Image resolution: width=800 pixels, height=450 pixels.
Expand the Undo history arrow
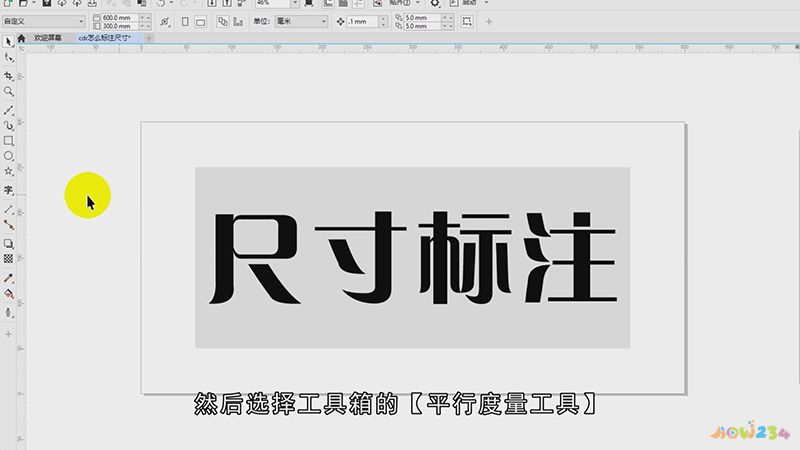point(171,3)
